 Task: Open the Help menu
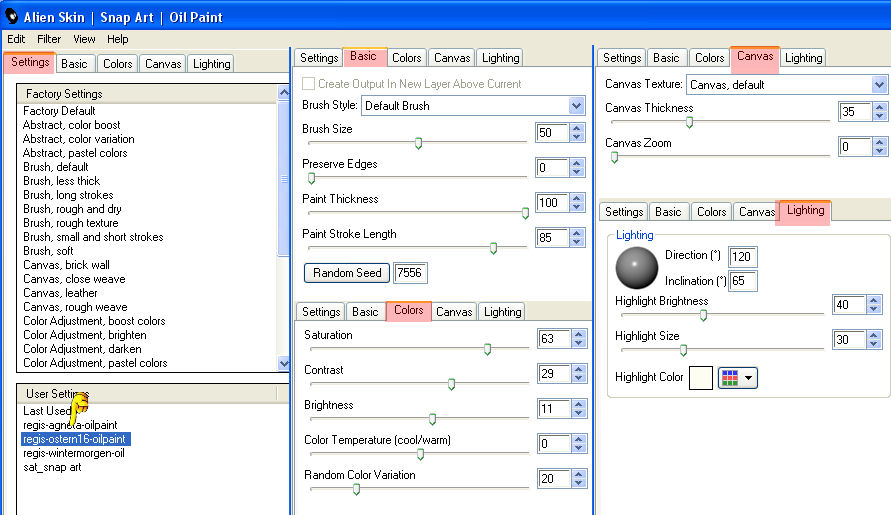click(x=118, y=39)
